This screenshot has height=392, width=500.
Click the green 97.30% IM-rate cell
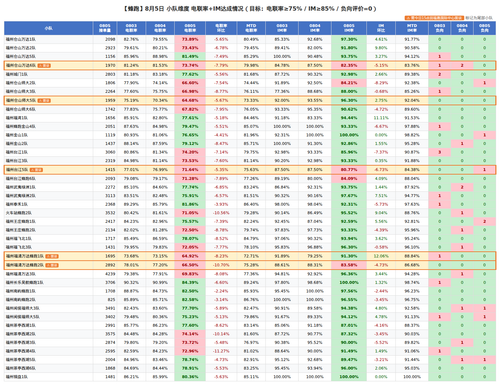[349, 39]
